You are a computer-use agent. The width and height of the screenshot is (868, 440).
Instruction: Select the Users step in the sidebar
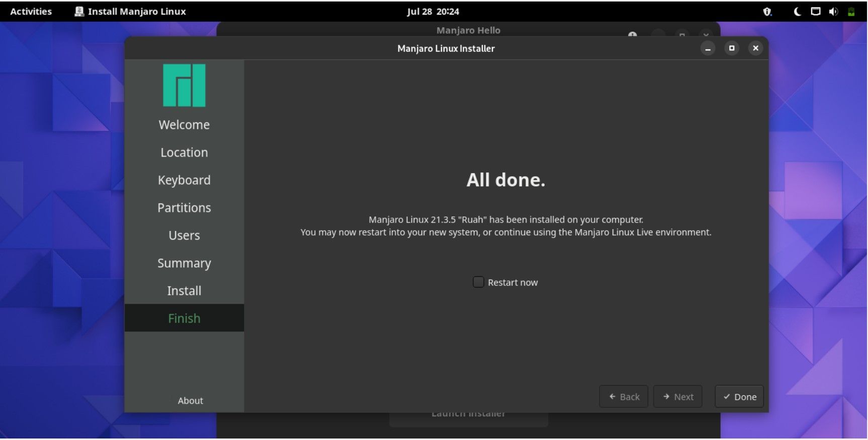(184, 235)
